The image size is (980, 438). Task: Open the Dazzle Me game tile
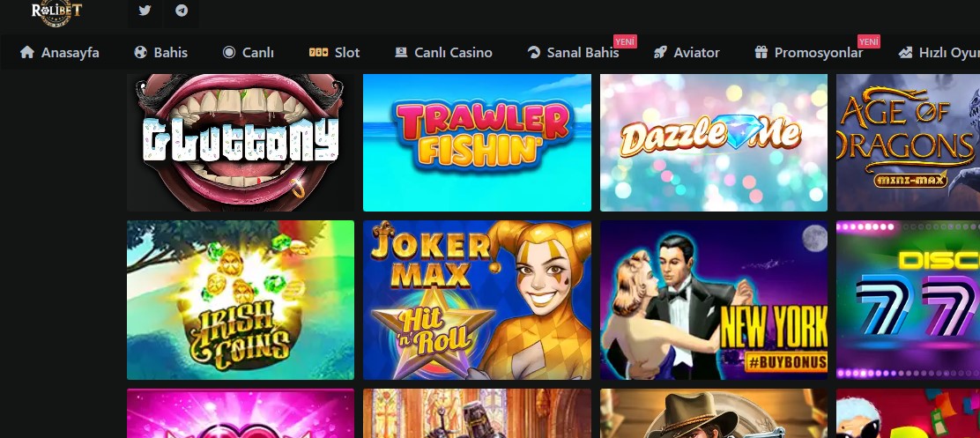(x=714, y=143)
